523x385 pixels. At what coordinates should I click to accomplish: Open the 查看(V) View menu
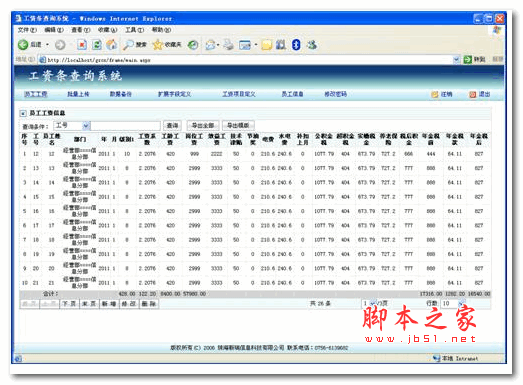(81, 30)
